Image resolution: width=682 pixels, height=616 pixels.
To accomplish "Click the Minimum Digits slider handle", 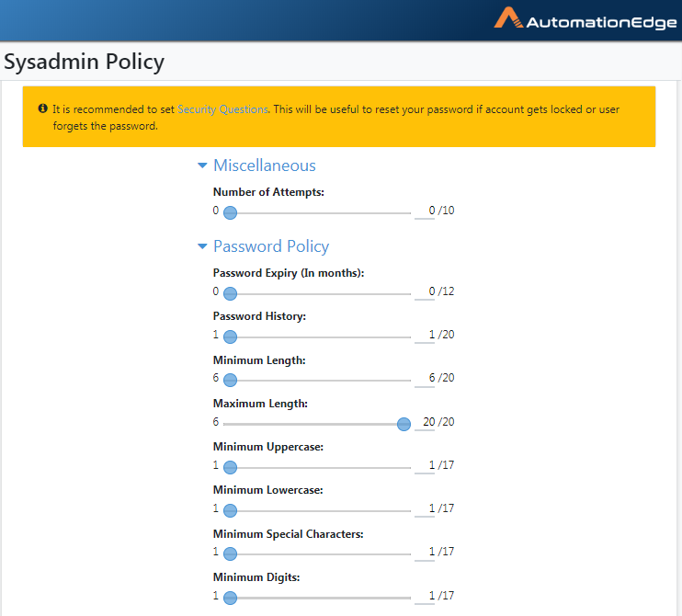I will click(230, 598).
